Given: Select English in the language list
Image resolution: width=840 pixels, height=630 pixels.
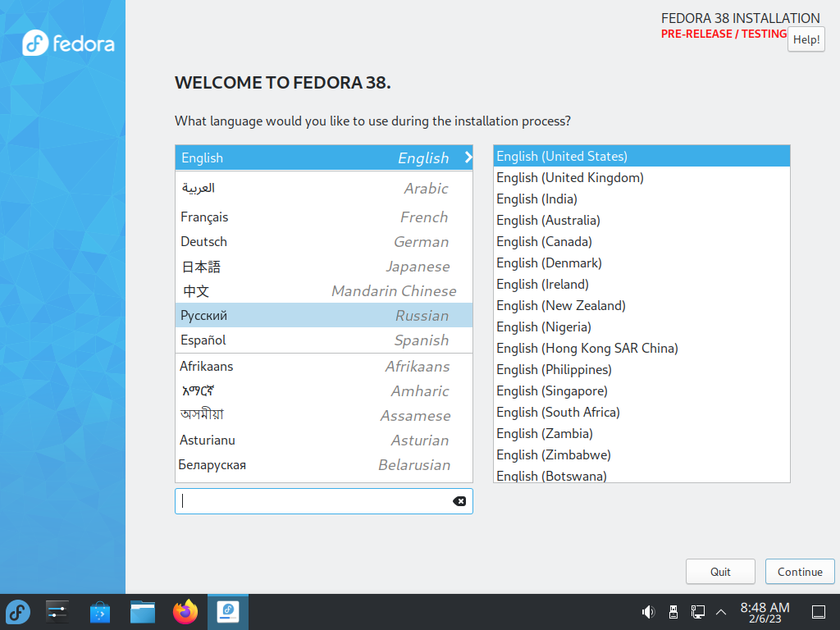Looking at the screenshot, I should (323, 157).
